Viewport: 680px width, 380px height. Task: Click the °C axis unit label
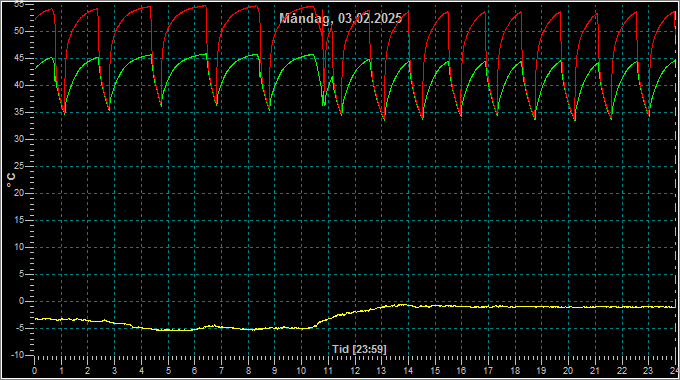click(11, 180)
